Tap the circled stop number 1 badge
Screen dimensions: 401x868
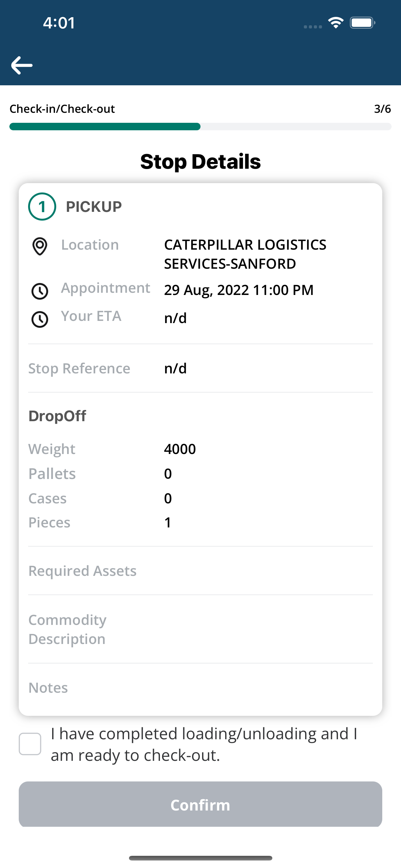click(x=42, y=207)
